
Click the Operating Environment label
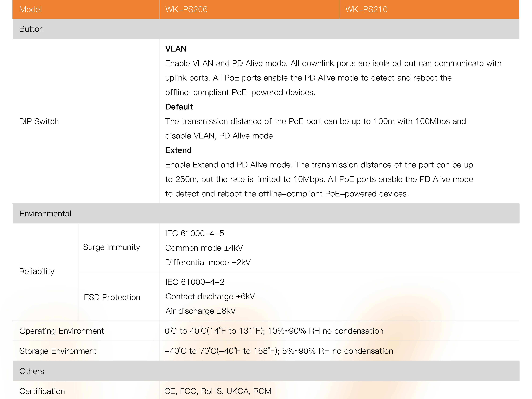(62, 331)
